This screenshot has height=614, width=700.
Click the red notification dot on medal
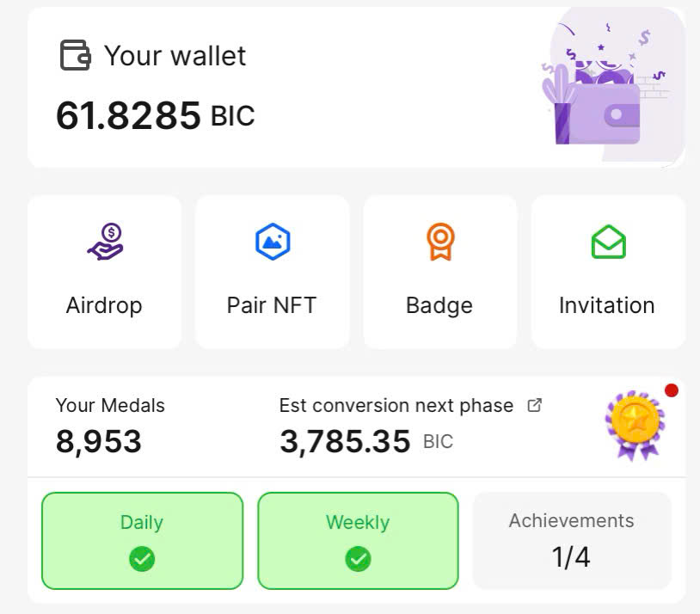point(672,390)
